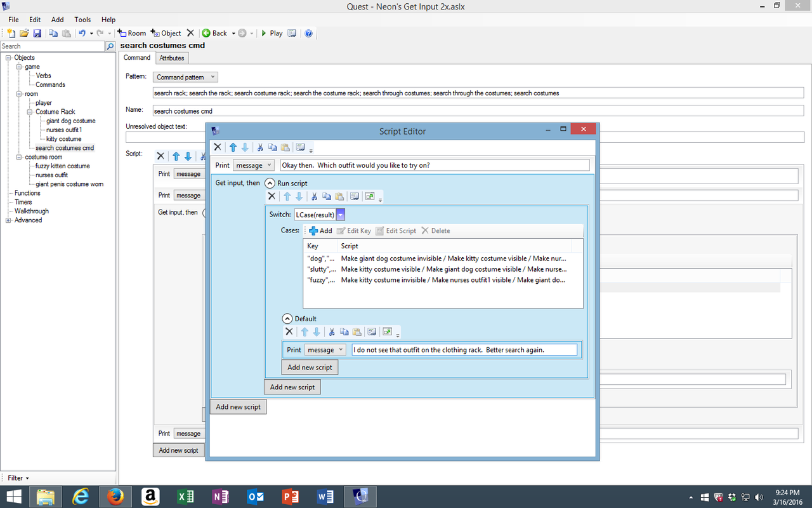Open the Tools menu
The image size is (812, 508).
(82, 20)
